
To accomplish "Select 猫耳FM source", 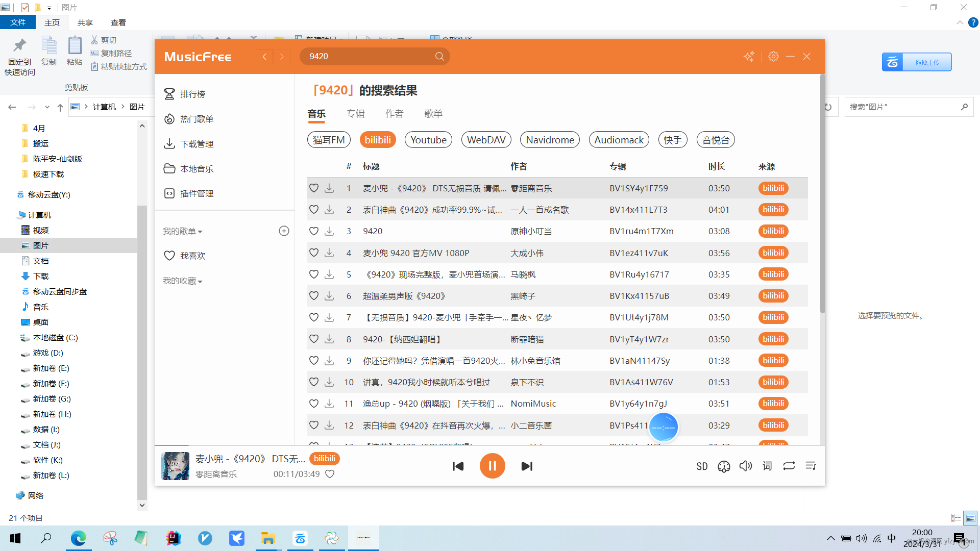I will coord(329,140).
